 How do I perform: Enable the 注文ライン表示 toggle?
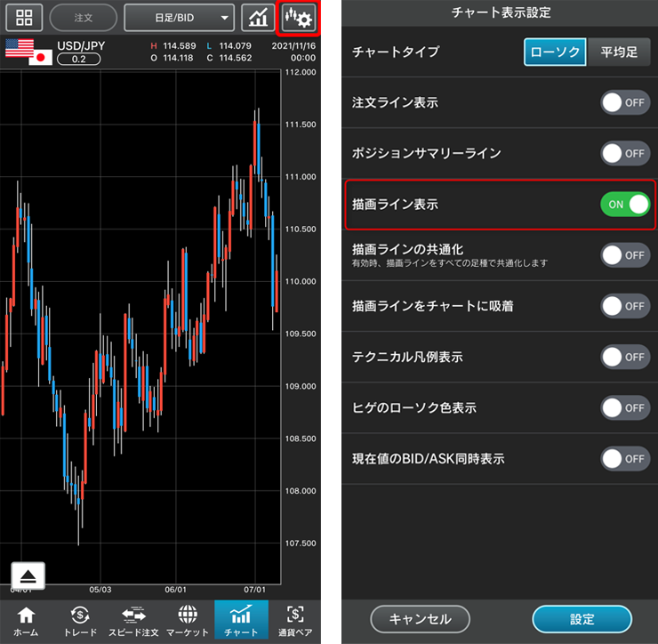(625, 103)
